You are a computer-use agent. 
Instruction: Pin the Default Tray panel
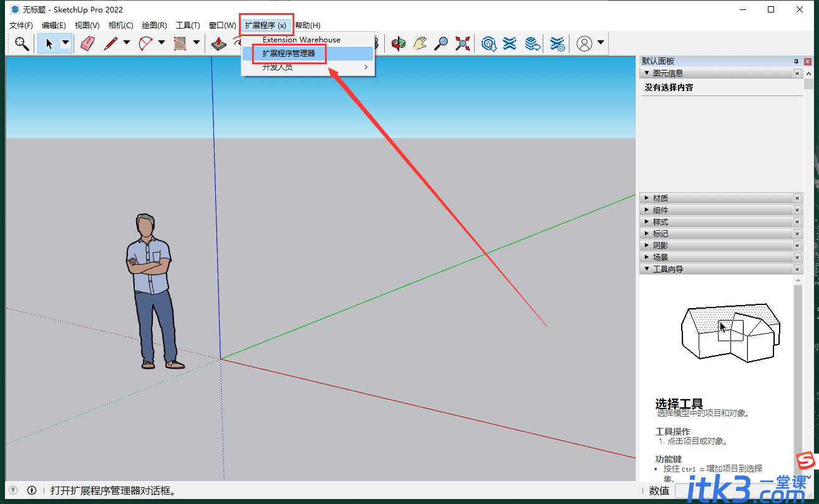click(x=796, y=61)
